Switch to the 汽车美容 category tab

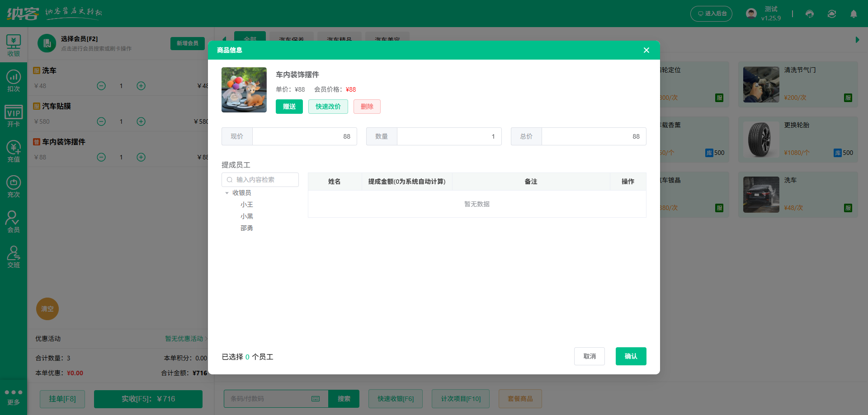coord(387,40)
